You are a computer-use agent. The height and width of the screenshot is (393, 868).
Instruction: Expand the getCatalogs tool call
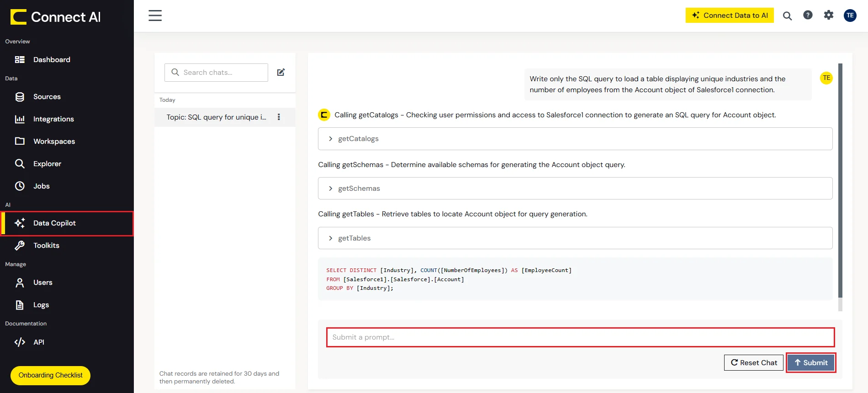tap(575, 139)
